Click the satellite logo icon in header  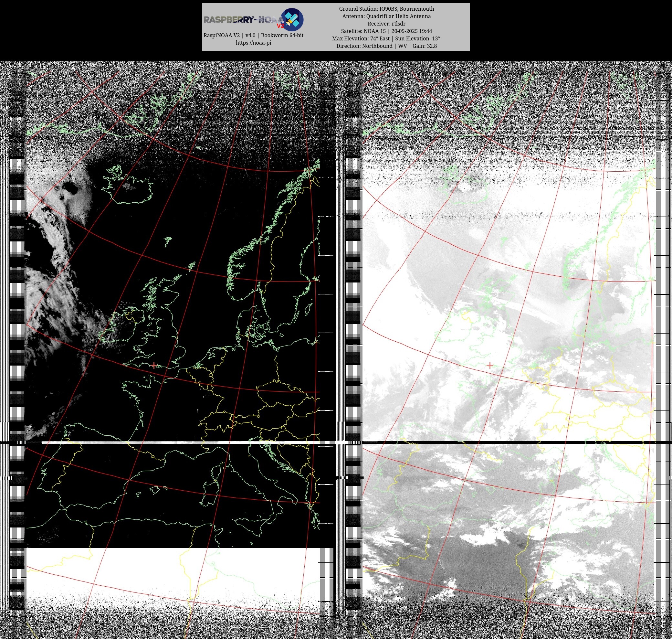[292, 19]
